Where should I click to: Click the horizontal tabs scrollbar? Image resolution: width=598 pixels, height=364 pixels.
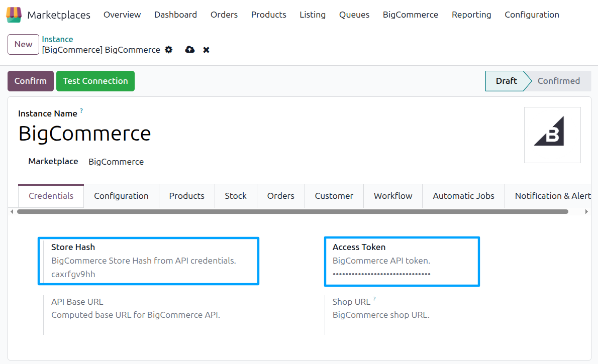292,211
